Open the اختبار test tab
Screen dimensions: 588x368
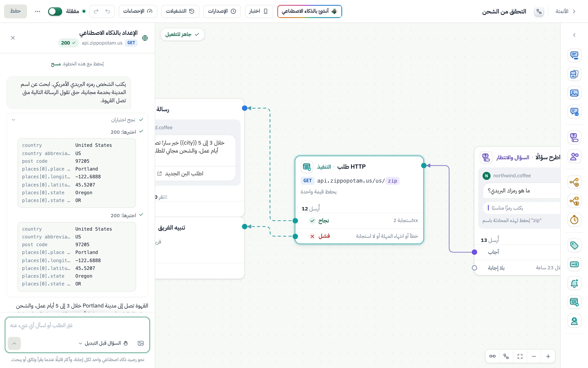coord(259,11)
